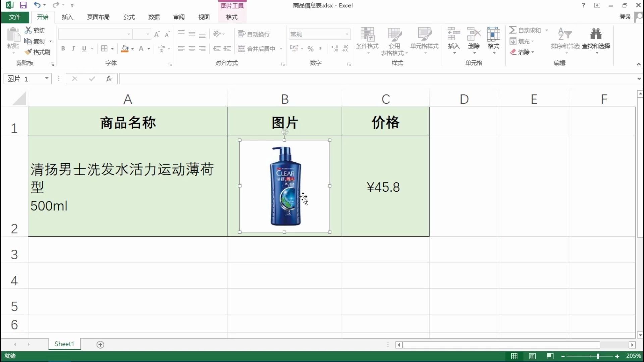Click the Save icon in quick access toolbar
Image resolution: width=644 pixels, height=362 pixels.
pos(23,5)
